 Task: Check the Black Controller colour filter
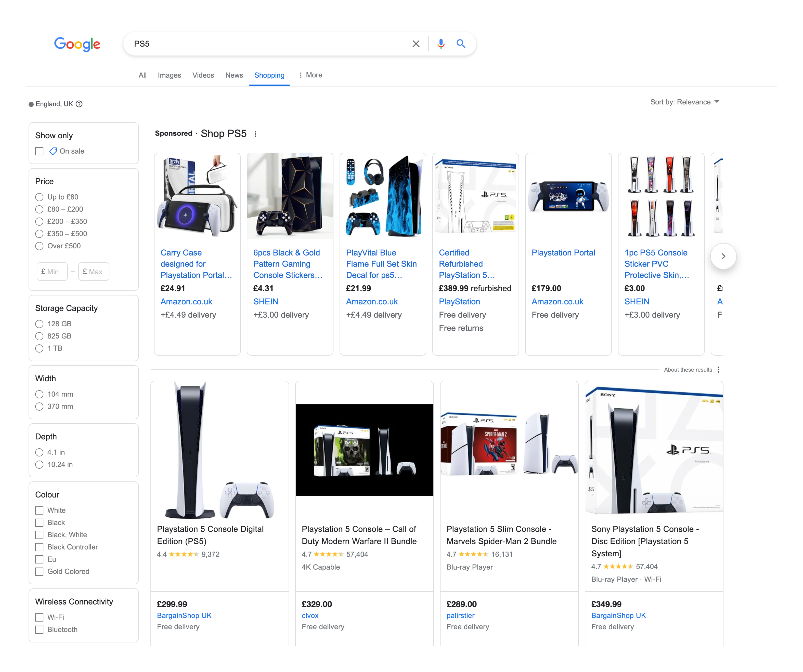click(x=39, y=547)
